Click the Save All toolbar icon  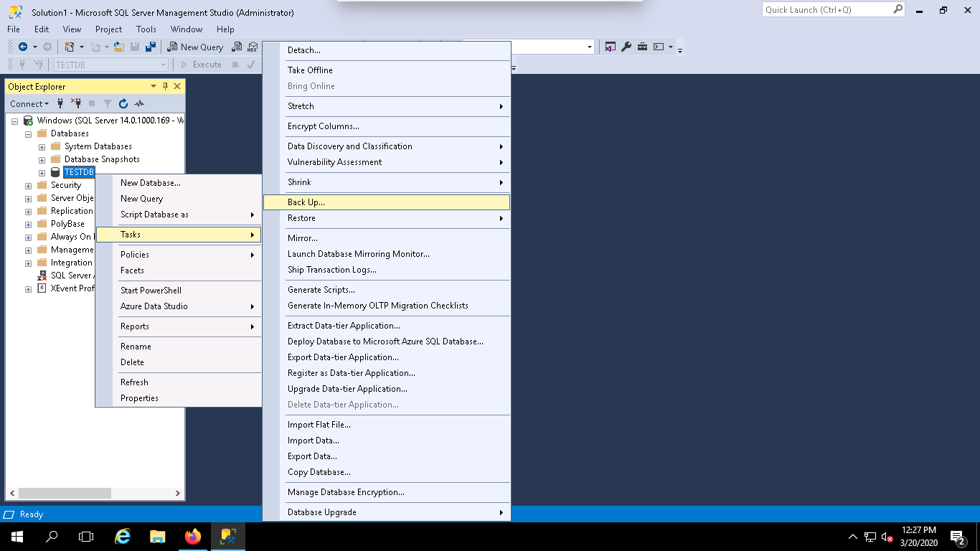pyautogui.click(x=151, y=47)
